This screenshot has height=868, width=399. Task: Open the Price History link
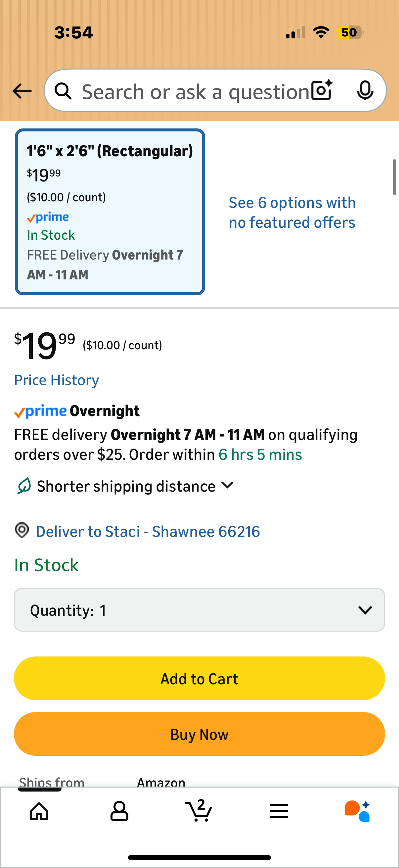point(57,380)
